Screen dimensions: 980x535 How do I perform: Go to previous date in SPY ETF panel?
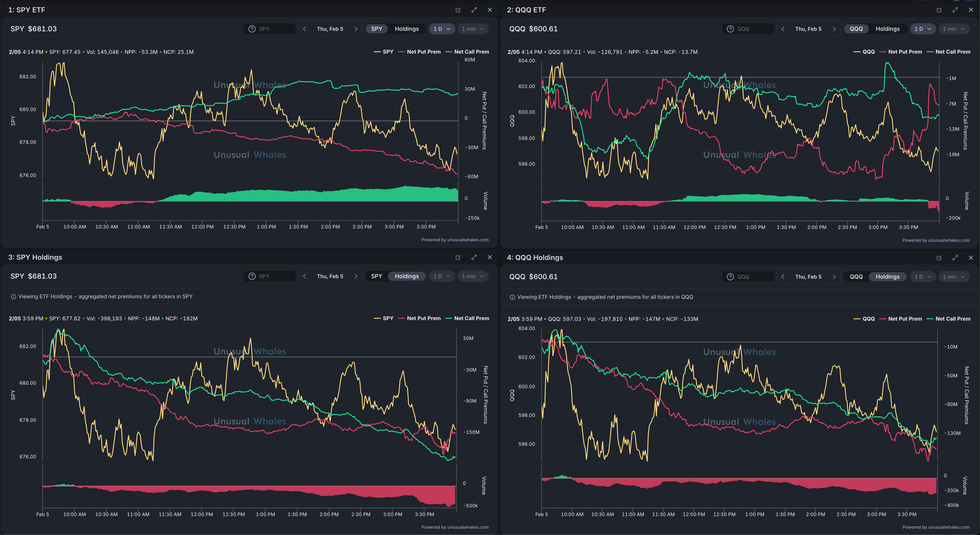click(x=304, y=29)
